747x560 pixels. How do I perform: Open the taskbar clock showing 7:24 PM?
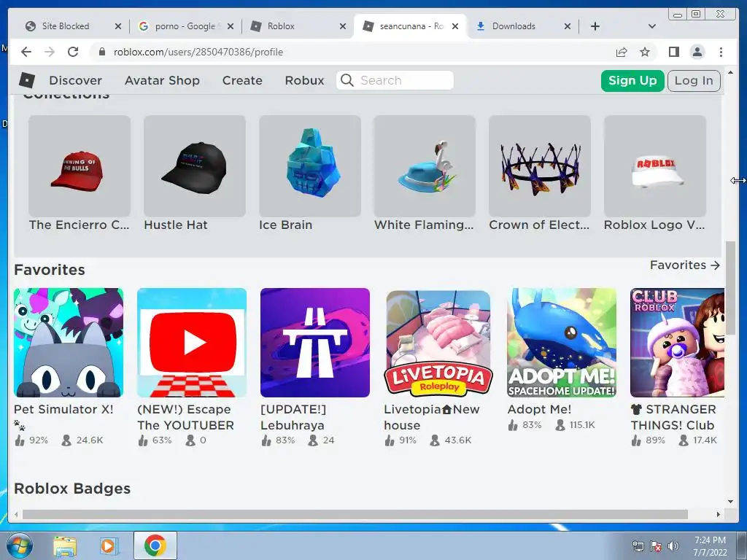tap(710, 546)
